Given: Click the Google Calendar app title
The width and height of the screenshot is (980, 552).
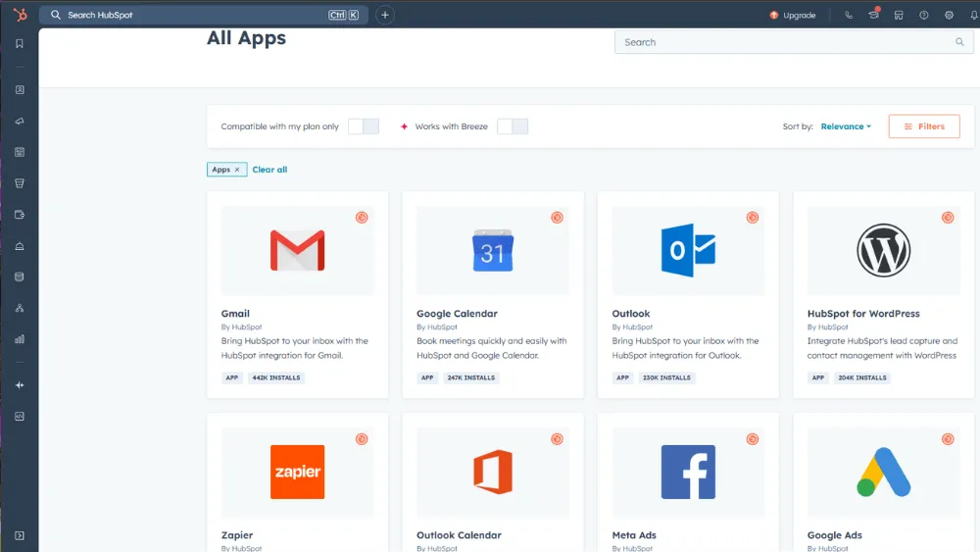Looking at the screenshot, I should tap(457, 314).
